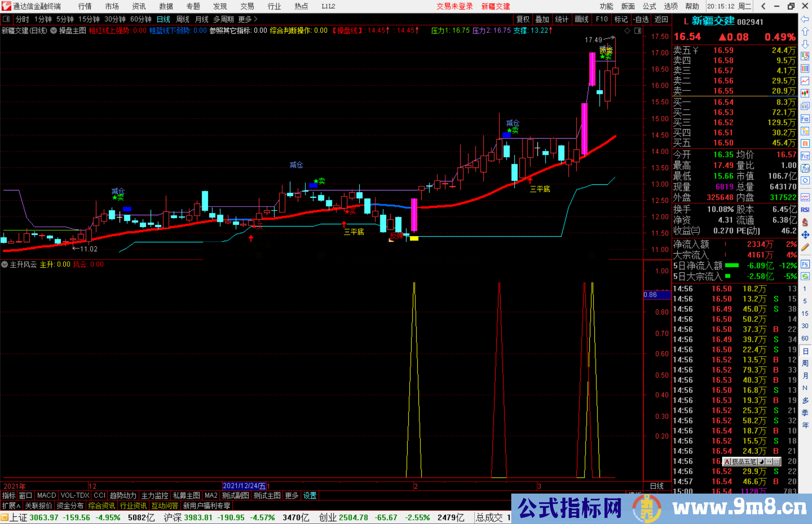Toggle the 主升风云 sub-chart collapse circle

click(x=5, y=264)
